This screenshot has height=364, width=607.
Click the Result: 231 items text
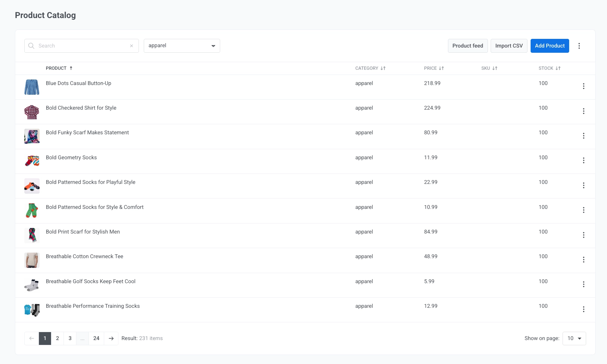(142, 338)
